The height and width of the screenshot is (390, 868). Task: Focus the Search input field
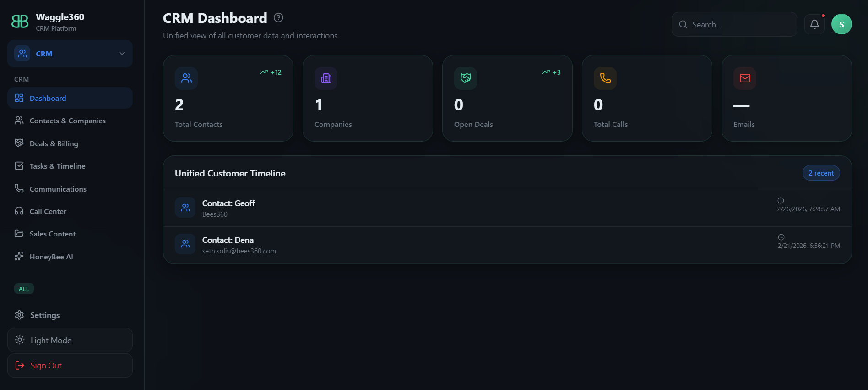[734, 24]
